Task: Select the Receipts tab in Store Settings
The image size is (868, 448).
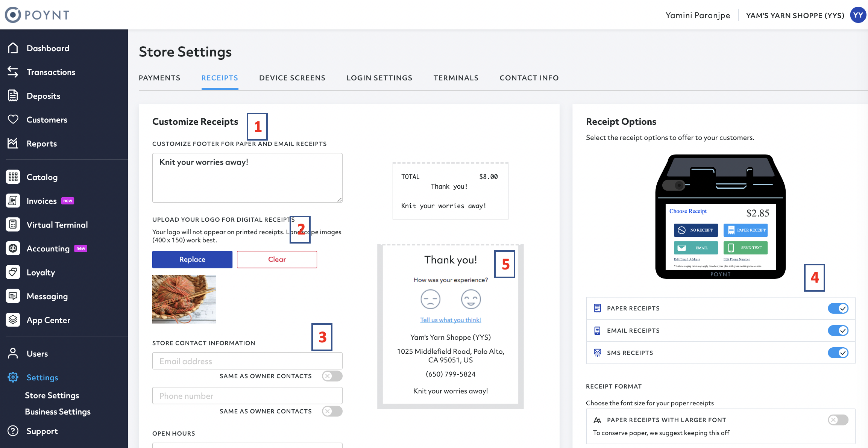Action: tap(220, 78)
